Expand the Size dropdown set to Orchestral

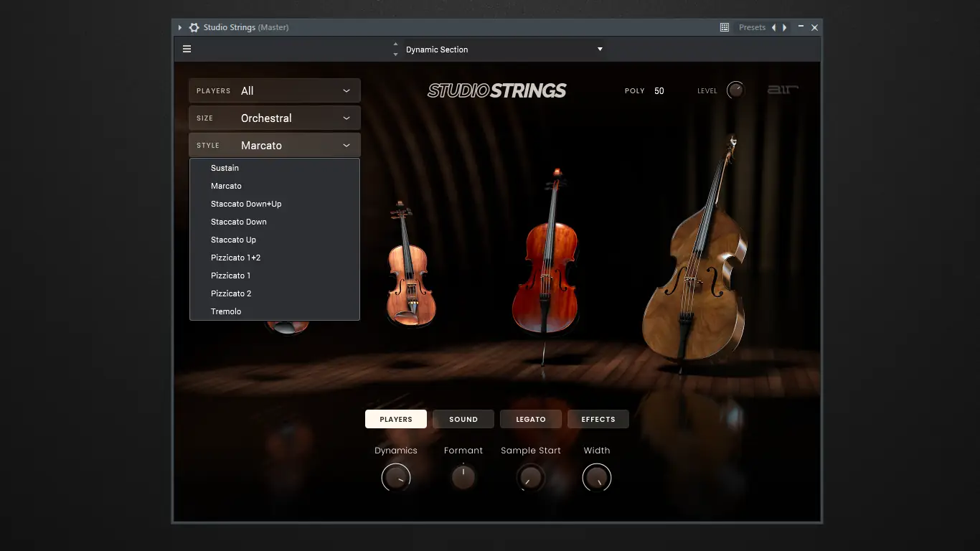click(x=275, y=118)
